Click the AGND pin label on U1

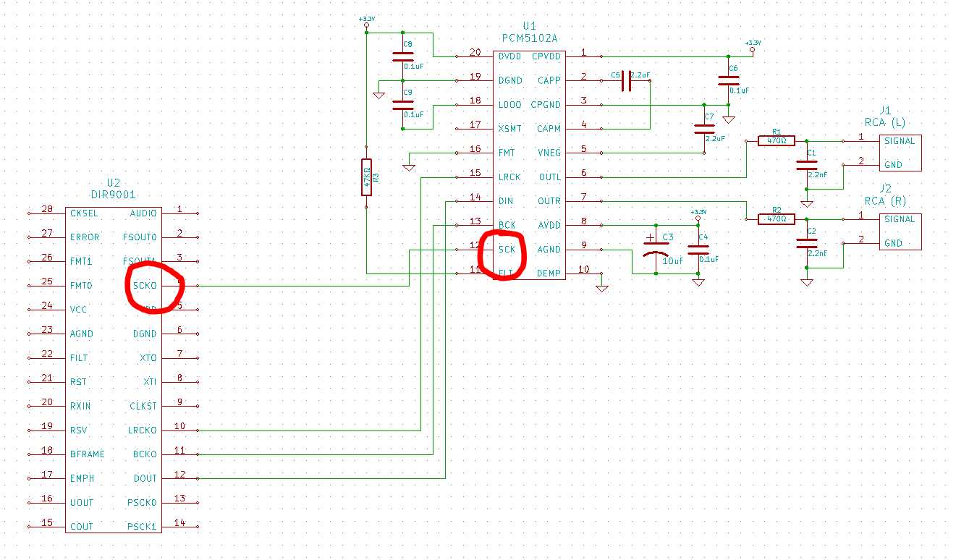[549, 249]
